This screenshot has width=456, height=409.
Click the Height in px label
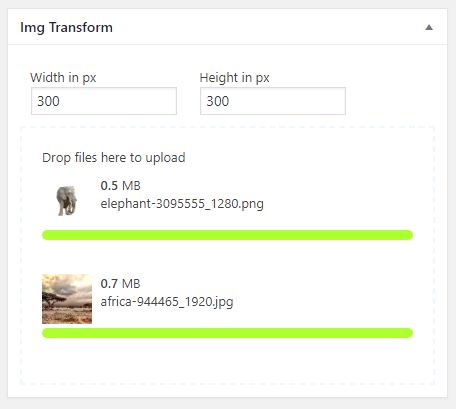(x=234, y=77)
